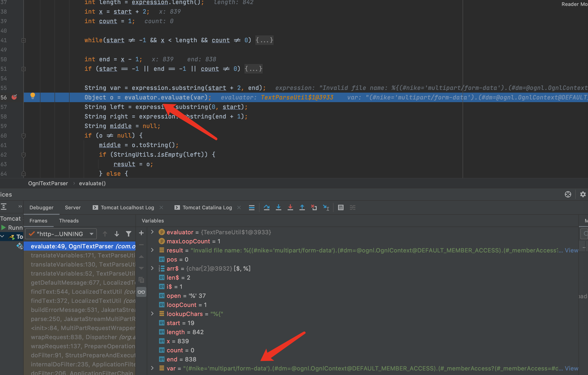Select frame doFilter:91, StrutsPrepareAndExecute

(80, 355)
